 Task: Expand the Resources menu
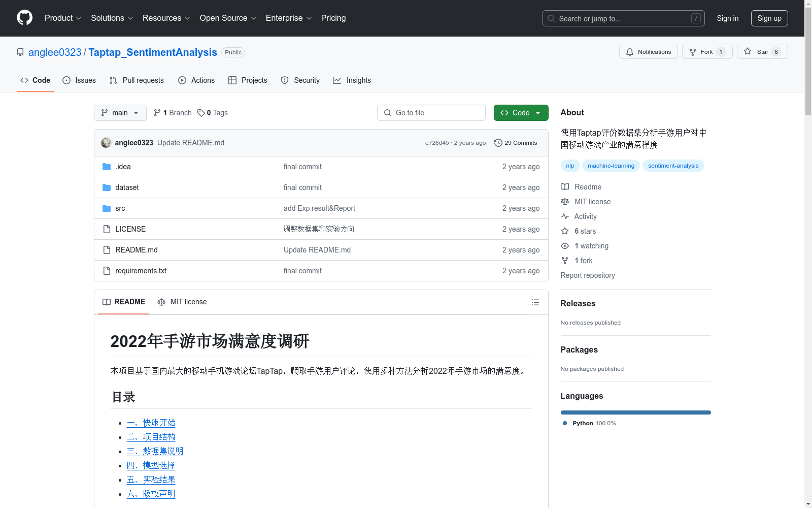[x=166, y=18]
